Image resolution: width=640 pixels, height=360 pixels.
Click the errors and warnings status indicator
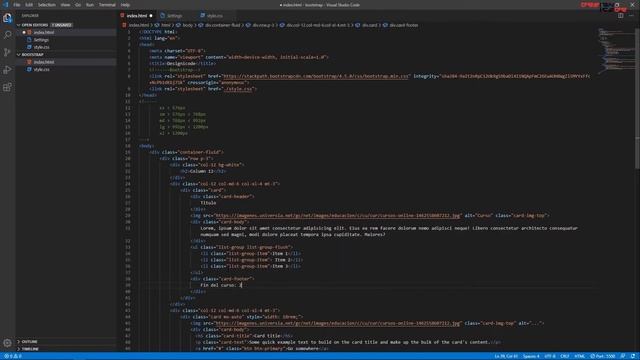pyautogui.click(x=13, y=356)
